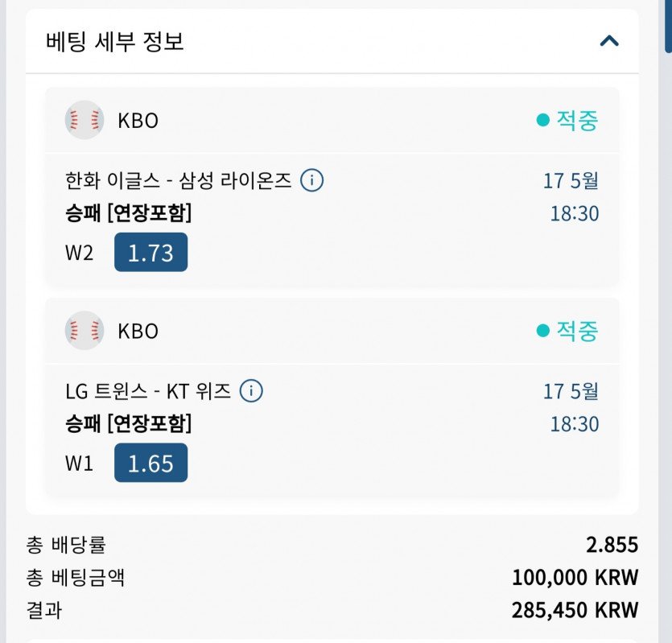Click the 승패 [연장포함] market label on first bet
The width and height of the screenshot is (672, 643).
[128, 213]
